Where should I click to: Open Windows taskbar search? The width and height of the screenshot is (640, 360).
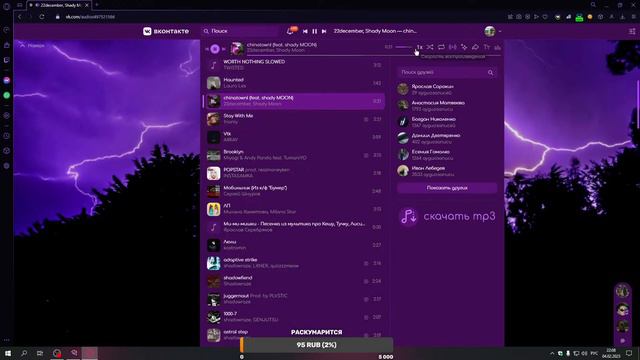24,353
